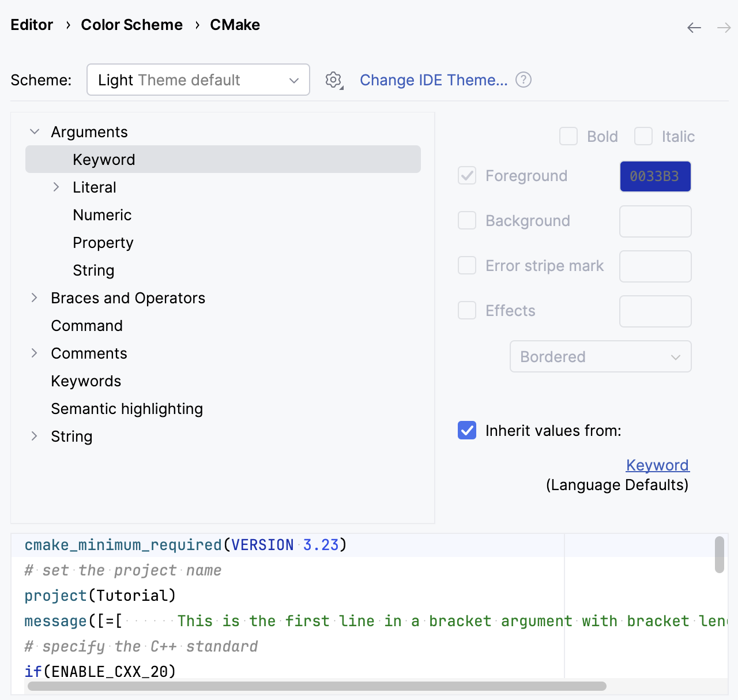
Task: Disable the Inherit values from checkbox
Action: pos(467,430)
